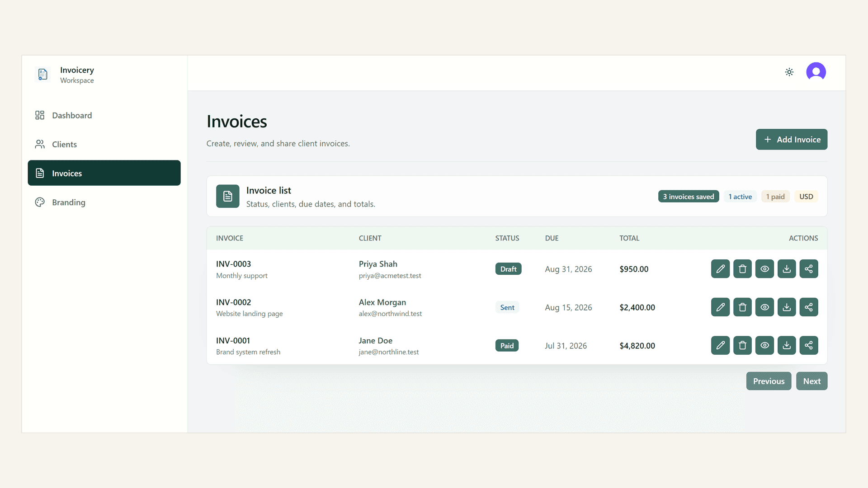Click email priya@acmetest.test
The image size is (868, 488).
click(x=390, y=276)
